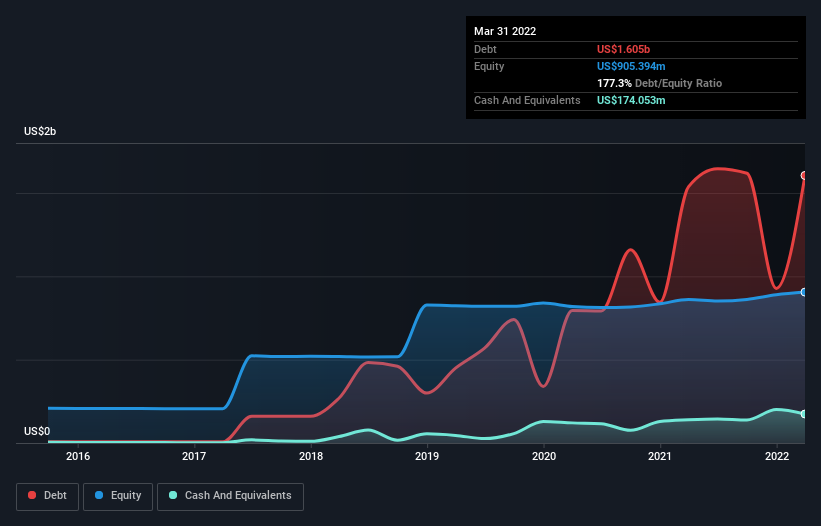Toggle the Debt series legend button
Screen dimensions: 821x526
[47, 496]
